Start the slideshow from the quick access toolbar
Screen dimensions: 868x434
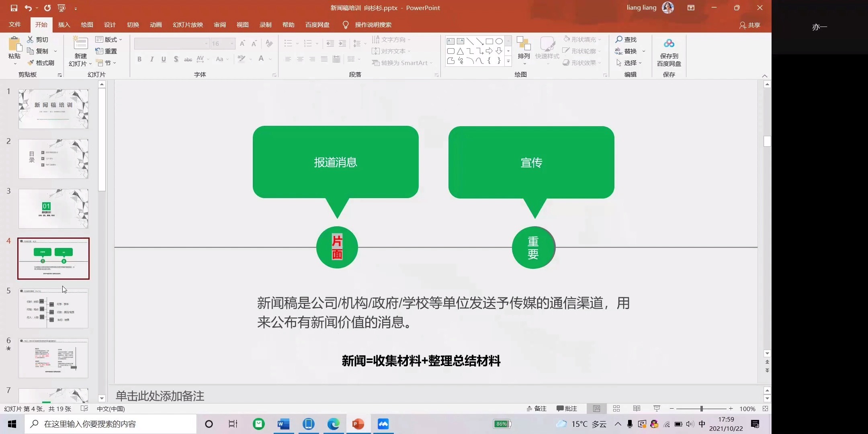(61, 8)
